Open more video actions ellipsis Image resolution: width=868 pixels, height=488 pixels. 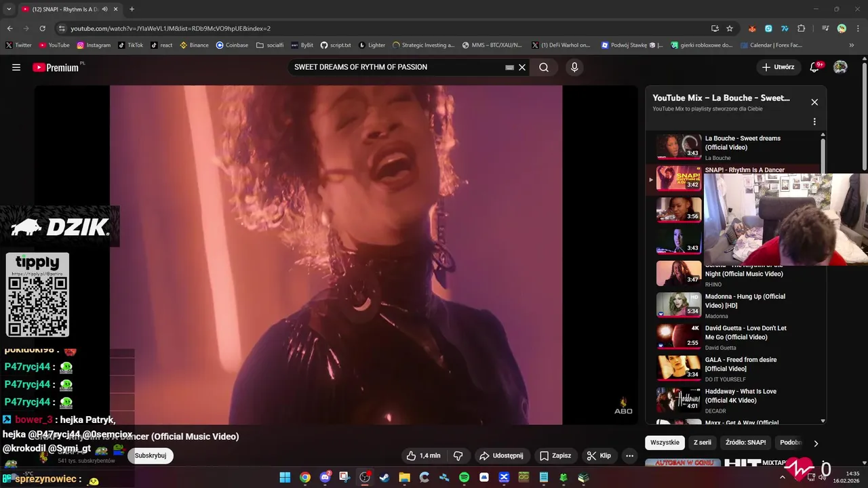click(629, 455)
